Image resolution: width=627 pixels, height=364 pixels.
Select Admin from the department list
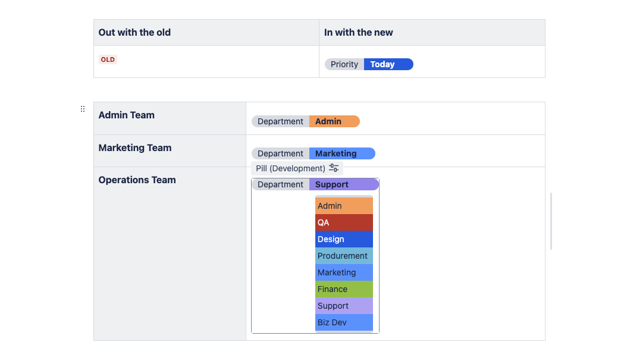[344, 206]
